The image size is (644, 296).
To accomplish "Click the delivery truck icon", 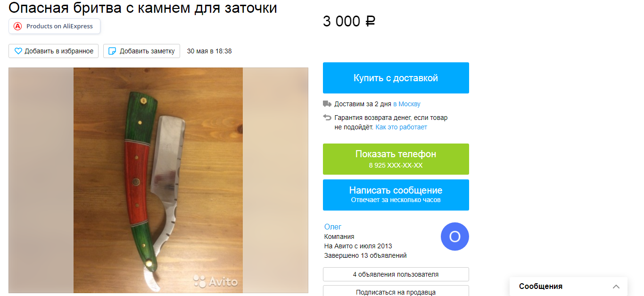I will click(327, 104).
